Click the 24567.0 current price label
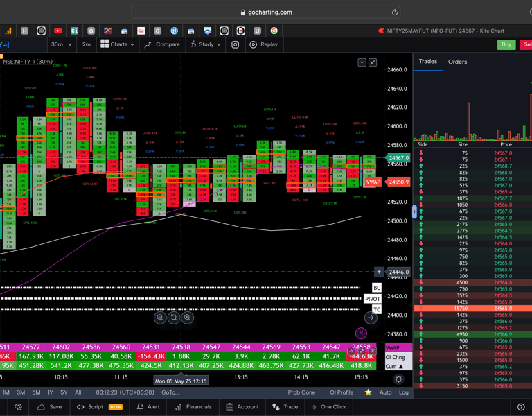The width and height of the screenshot is (532, 416). click(x=398, y=158)
